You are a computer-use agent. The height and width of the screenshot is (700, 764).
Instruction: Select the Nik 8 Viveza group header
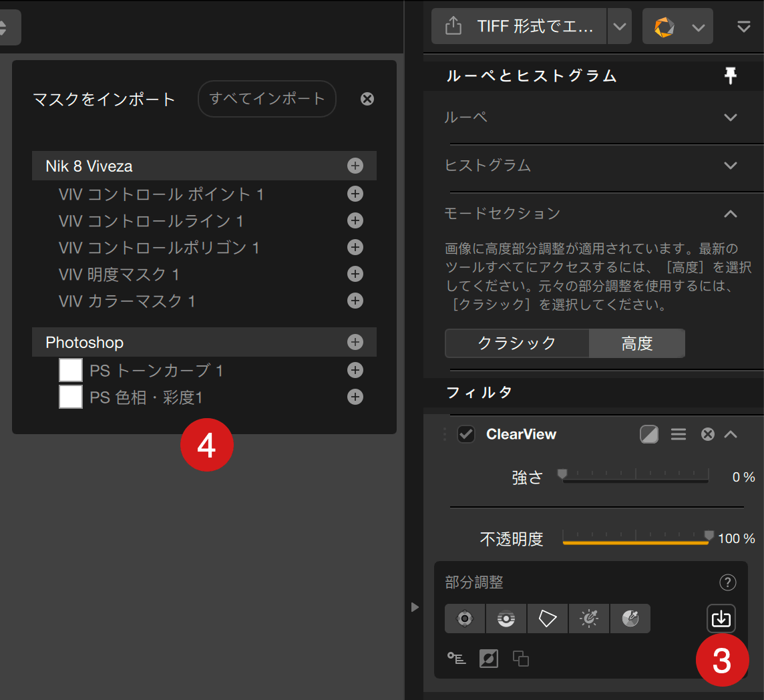point(204,166)
